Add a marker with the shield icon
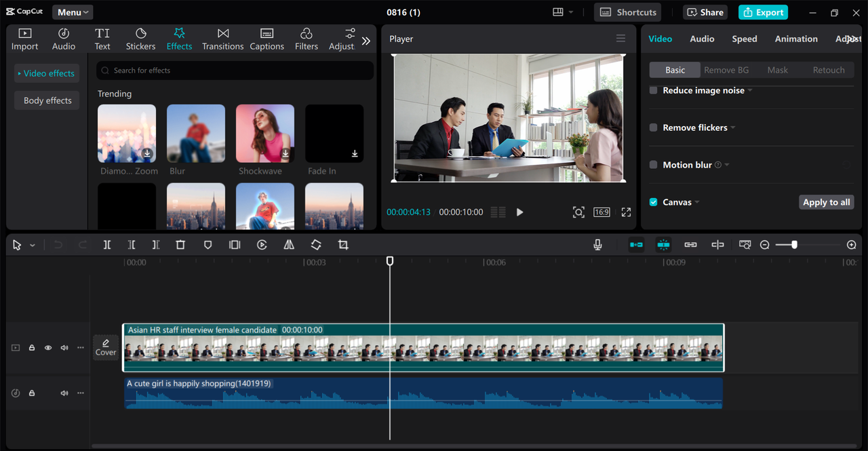This screenshot has height=451, width=868. pos(208,245)
